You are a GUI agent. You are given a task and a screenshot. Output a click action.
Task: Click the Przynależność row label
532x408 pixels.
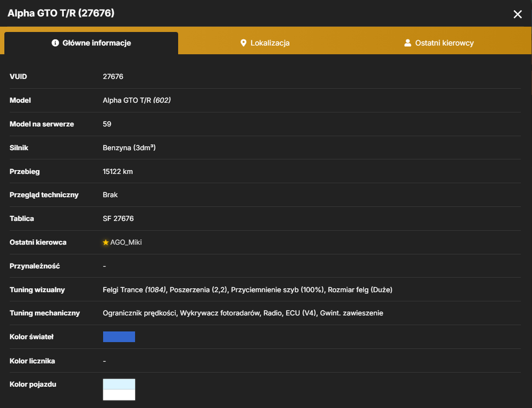point(35,266)
